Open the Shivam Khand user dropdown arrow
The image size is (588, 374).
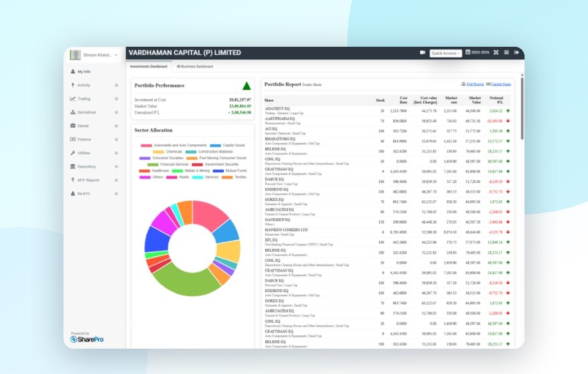pos(116,55)
